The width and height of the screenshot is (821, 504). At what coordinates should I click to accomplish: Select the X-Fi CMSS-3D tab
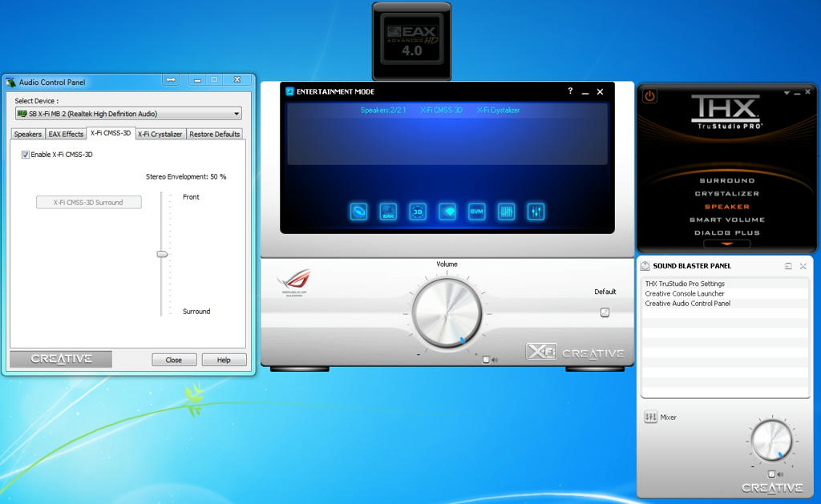coord(111,133)
